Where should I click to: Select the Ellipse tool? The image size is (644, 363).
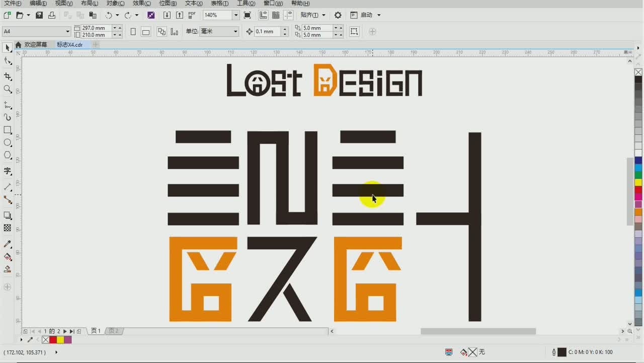point(8,142)
